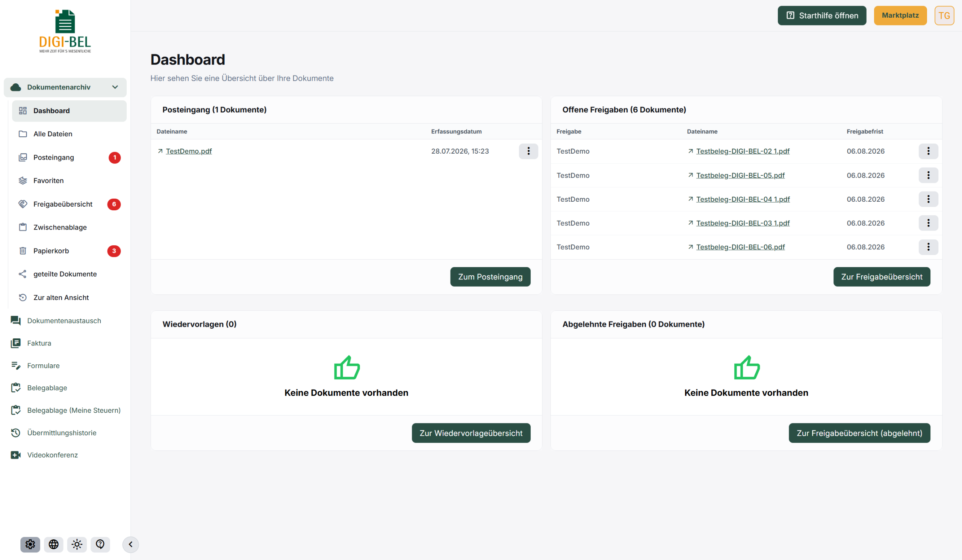Open Testbeleg-DIGI-BEL-02 1.pdf

(743, 151)
